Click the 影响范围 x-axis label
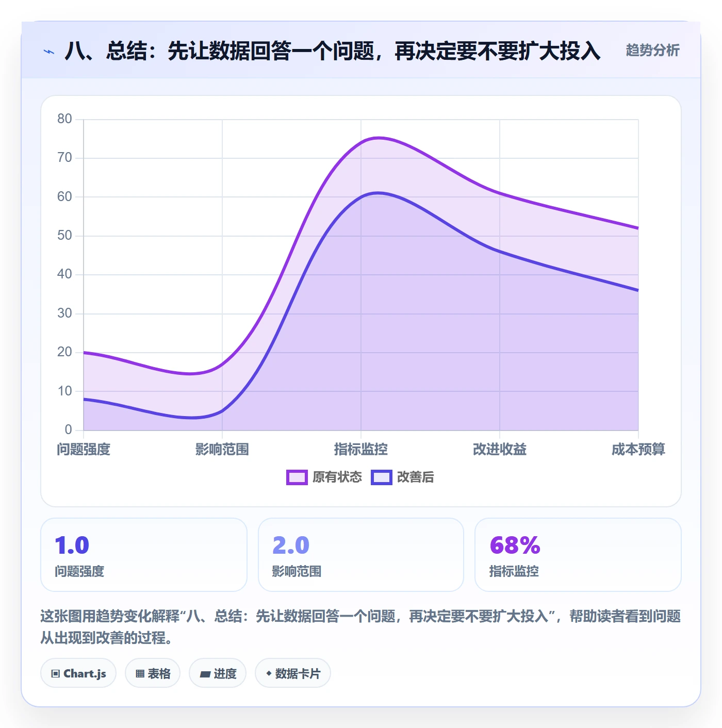Image resolution: width=722 pixels, height=728 pixels. click(x=222, y=449)
